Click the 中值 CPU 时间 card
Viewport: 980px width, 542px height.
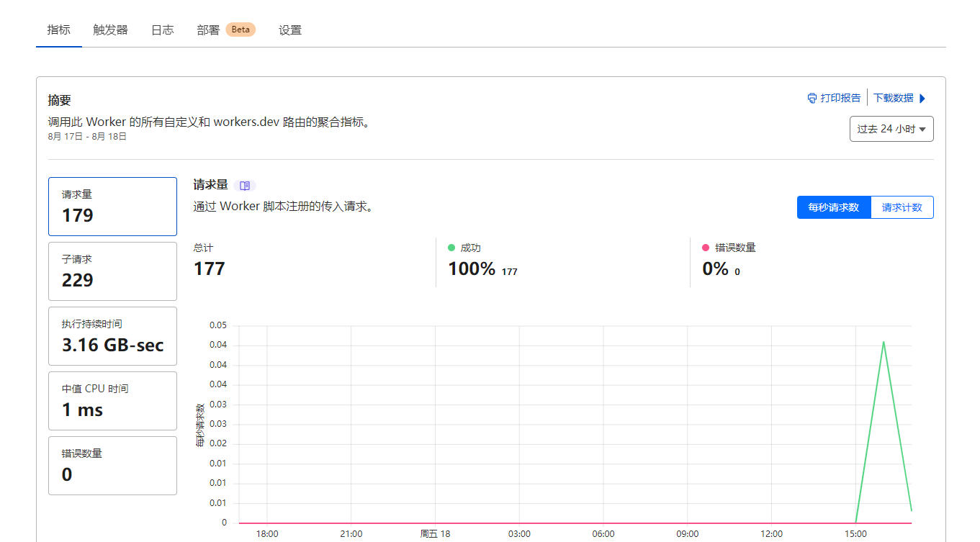click(x=112, y=401)
